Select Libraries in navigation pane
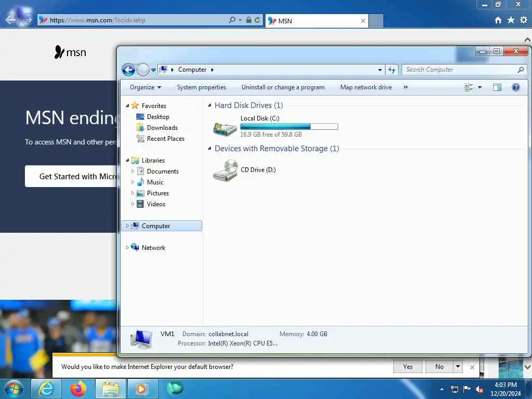Image resolution: width=532 pixels, height=399 pixels. click(153, 161)
